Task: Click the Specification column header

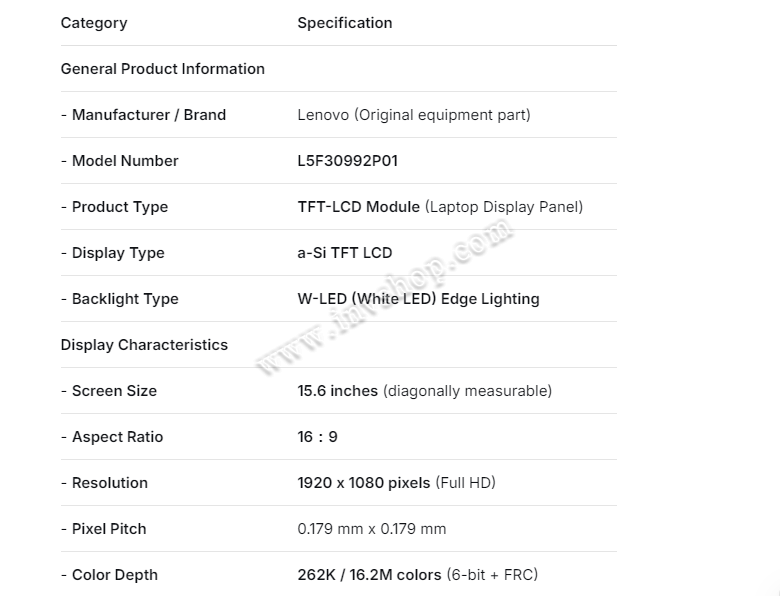Action: [x=344, y=23]
